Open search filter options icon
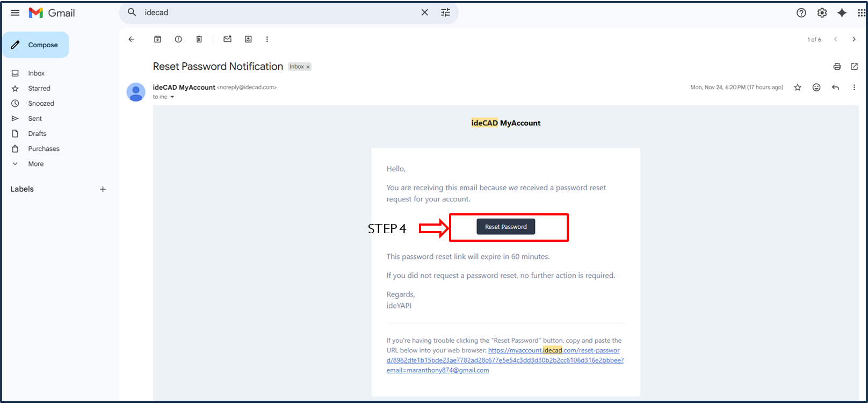 445,12
